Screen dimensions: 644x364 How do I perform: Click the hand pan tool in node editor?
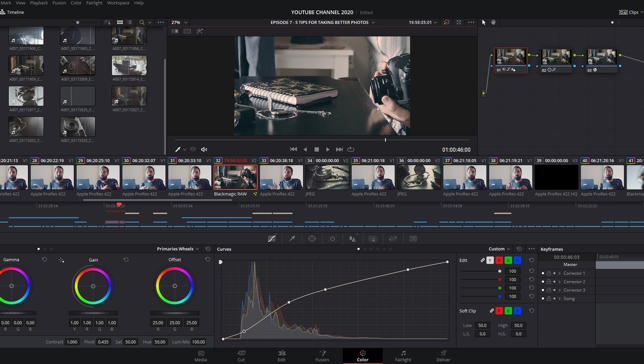tap(493, 22)
